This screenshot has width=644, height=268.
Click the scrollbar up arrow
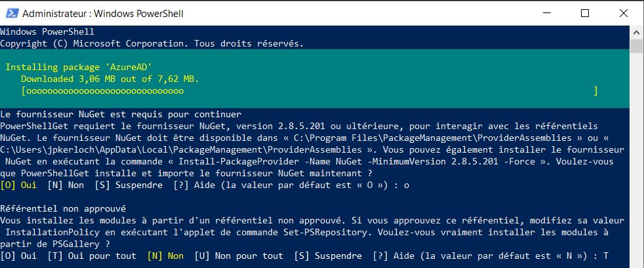click(x=635, y=31)
